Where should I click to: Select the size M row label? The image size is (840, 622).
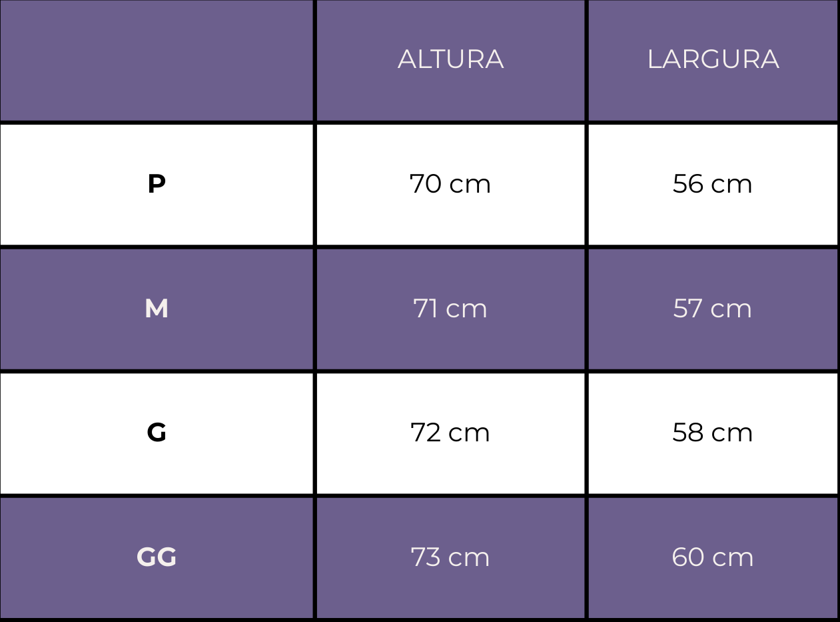click(157, 309)
